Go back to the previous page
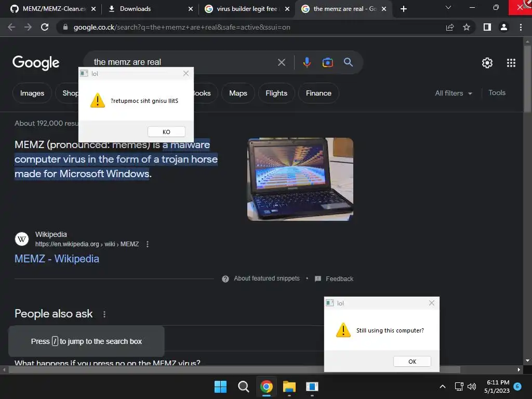This screenshot has height=399, width=532. (x=11, y=27)
